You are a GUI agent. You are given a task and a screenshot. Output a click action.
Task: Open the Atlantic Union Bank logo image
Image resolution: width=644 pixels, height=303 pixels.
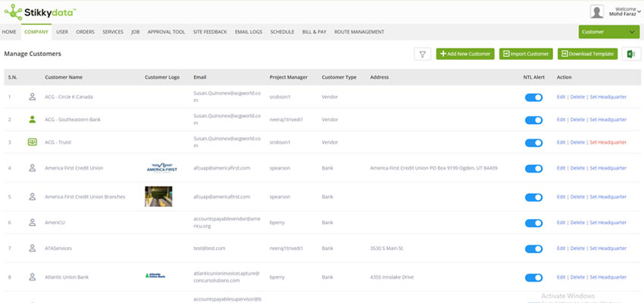pyautogui.click(x=155, y=276)
